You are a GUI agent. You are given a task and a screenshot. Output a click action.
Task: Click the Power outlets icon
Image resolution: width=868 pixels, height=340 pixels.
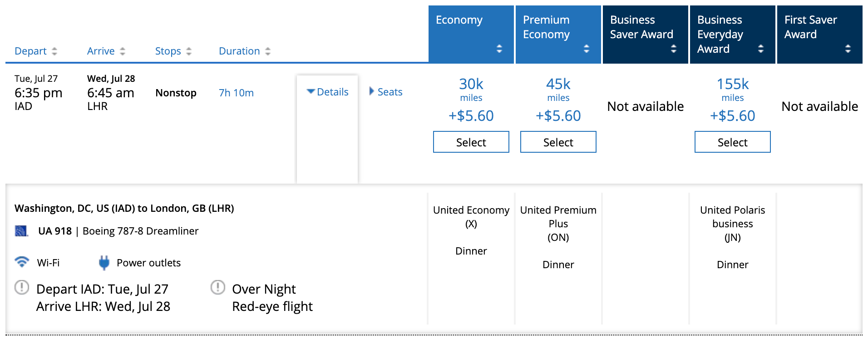tap(104, 262)
